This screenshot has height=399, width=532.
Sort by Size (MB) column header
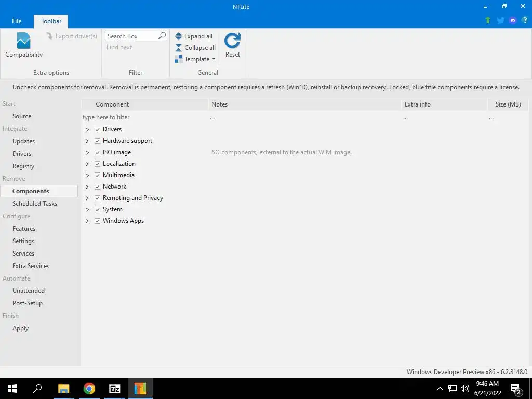point(508,104)
